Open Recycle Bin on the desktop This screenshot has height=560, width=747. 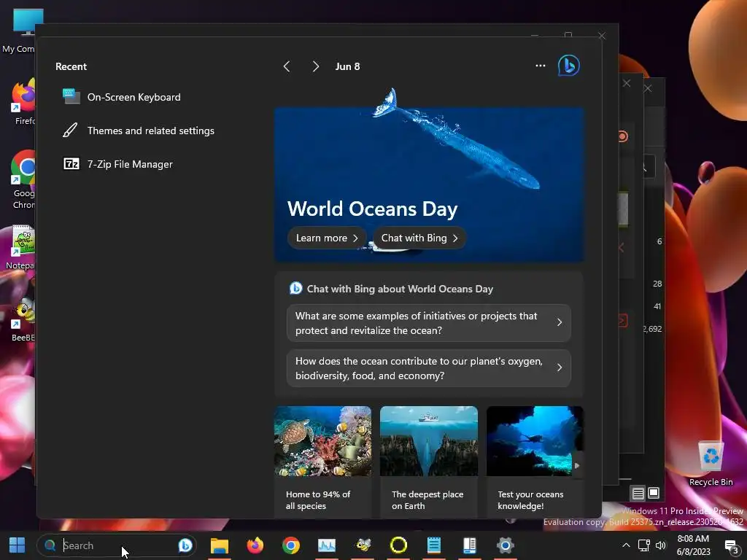click(x=711, y=462)
